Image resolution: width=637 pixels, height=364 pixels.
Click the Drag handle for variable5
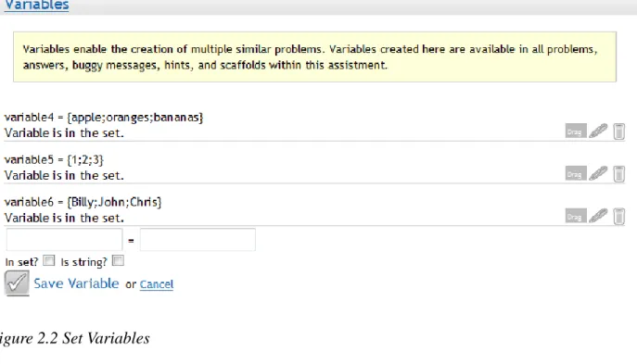pos(576,173)
